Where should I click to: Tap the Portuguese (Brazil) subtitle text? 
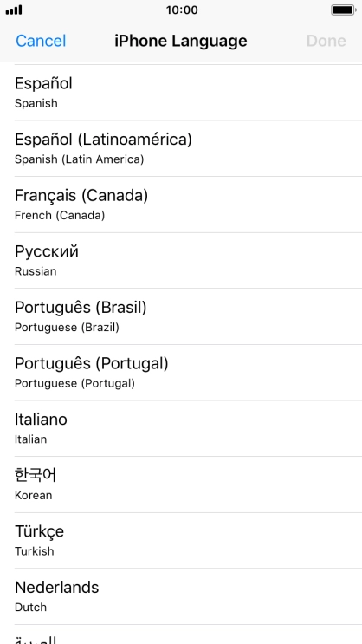pyautogui.click(x=67, y=328)
